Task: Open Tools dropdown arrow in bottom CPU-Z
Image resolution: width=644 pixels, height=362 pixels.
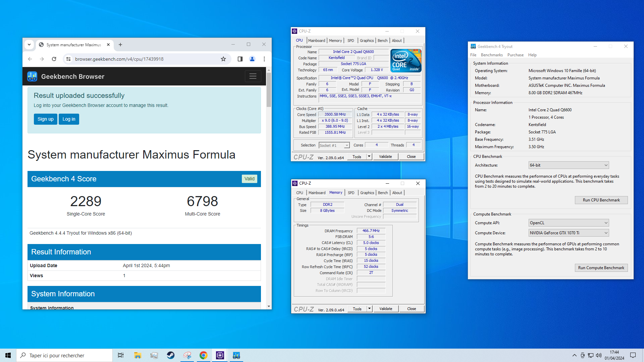Action: [x=369, y=309]
